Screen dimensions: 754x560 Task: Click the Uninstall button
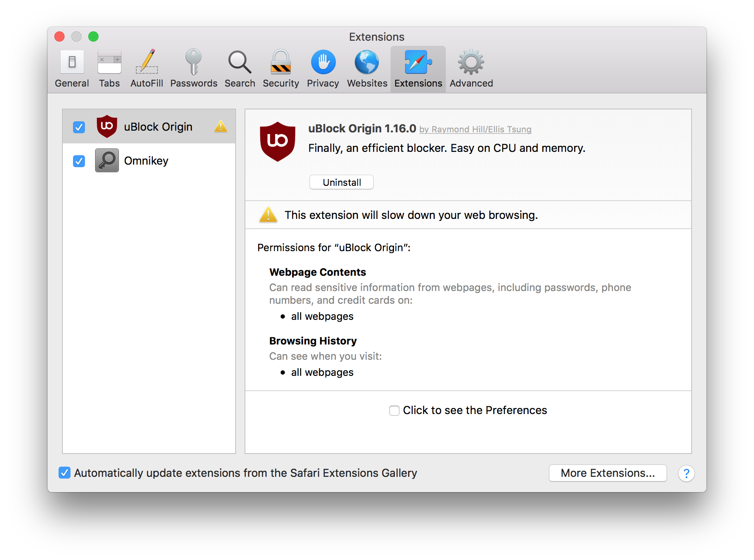(342, 182)
